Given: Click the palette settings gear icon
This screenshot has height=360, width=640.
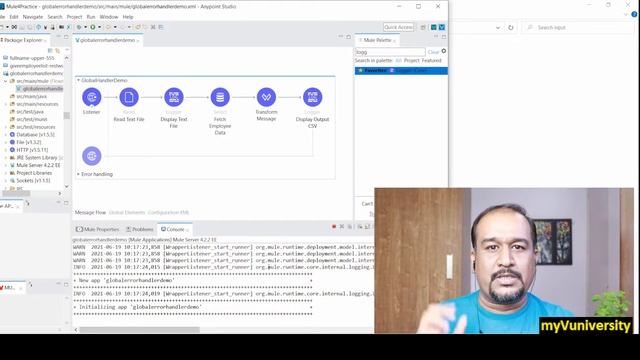Looking at the screenshot, I should [x=444, y=51].
